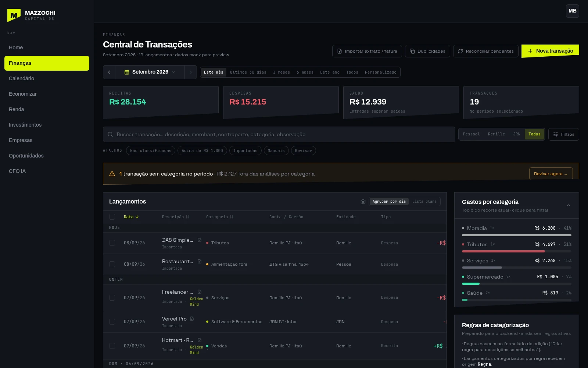Select the Restaurant transaction checkbox
588x368 pixels.
click(112, 264)
